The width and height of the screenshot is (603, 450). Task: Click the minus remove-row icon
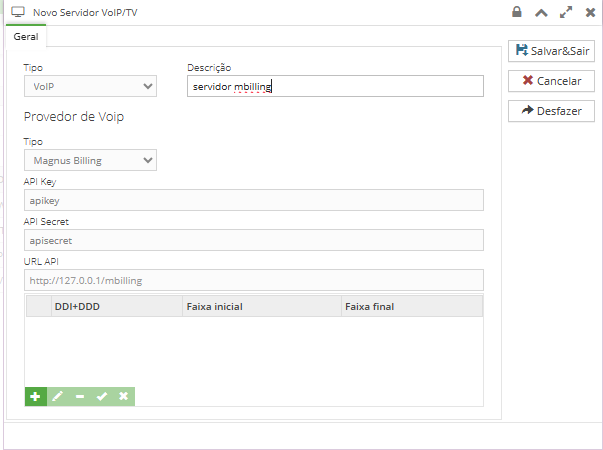[x=79, y=397]
